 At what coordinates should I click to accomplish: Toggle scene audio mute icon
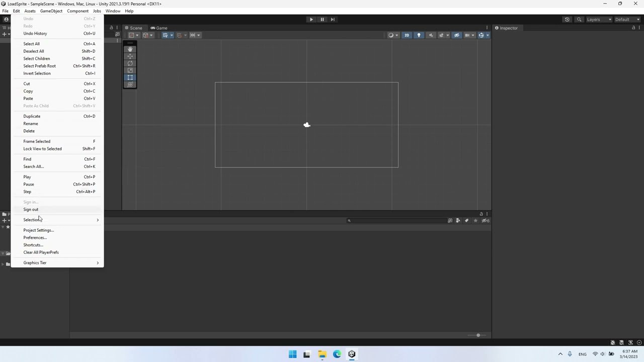tap(431, 35)
